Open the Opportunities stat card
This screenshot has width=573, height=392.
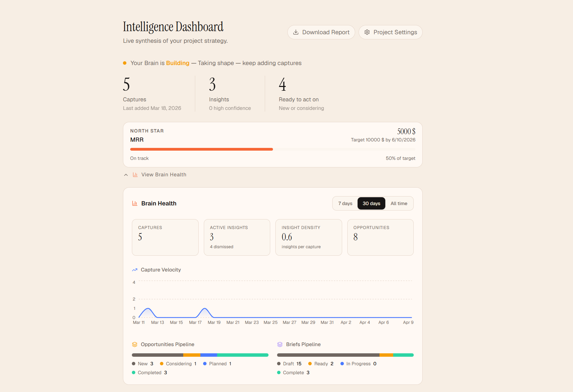tap(380, 237)
